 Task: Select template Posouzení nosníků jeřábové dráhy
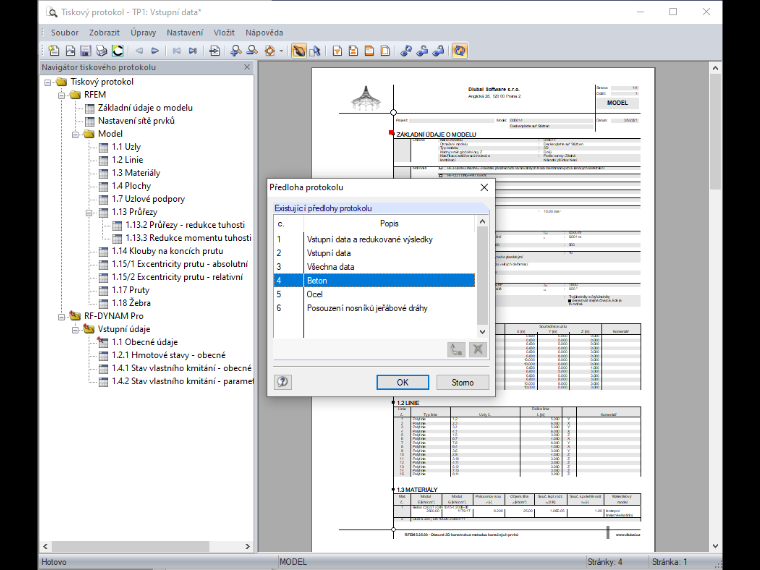pos(374,308)
